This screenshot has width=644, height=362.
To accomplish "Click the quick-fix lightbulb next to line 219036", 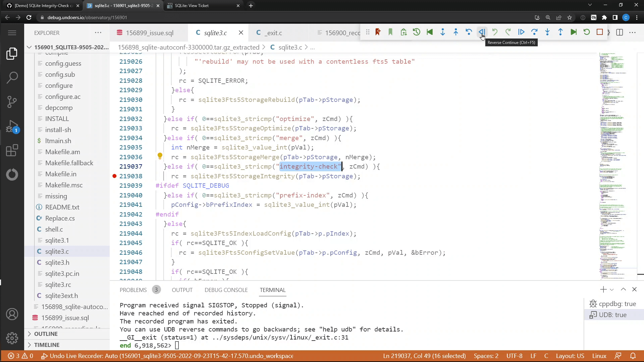I will (x=160, y=156).
